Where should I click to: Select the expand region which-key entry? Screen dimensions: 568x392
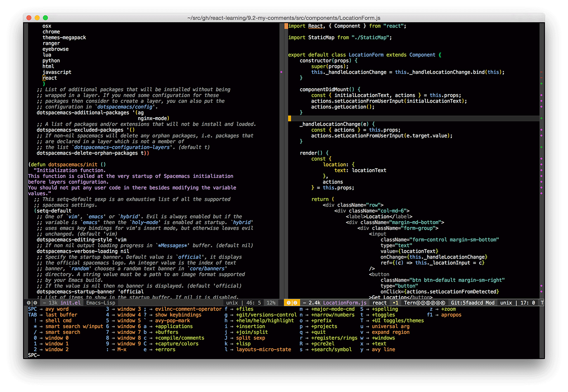390,332
